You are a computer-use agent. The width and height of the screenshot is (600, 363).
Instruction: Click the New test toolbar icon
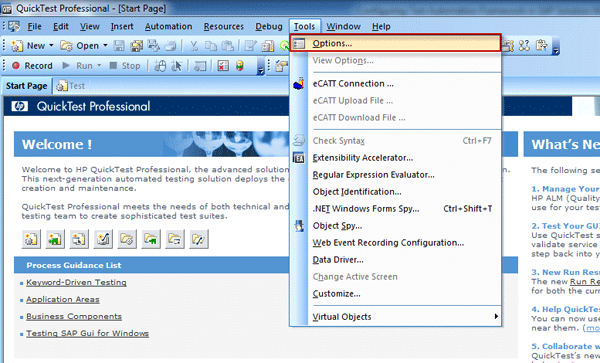(17, 46)
